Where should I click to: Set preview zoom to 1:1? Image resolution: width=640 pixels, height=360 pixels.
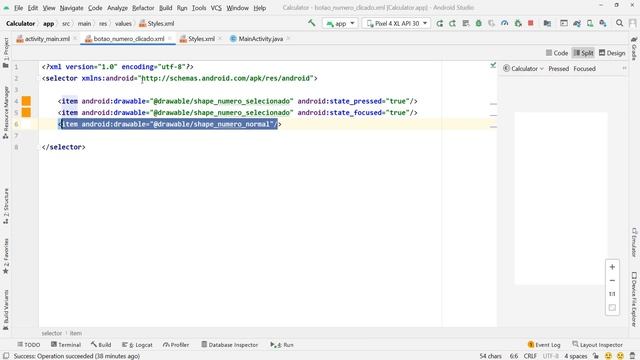coord(612,294)
